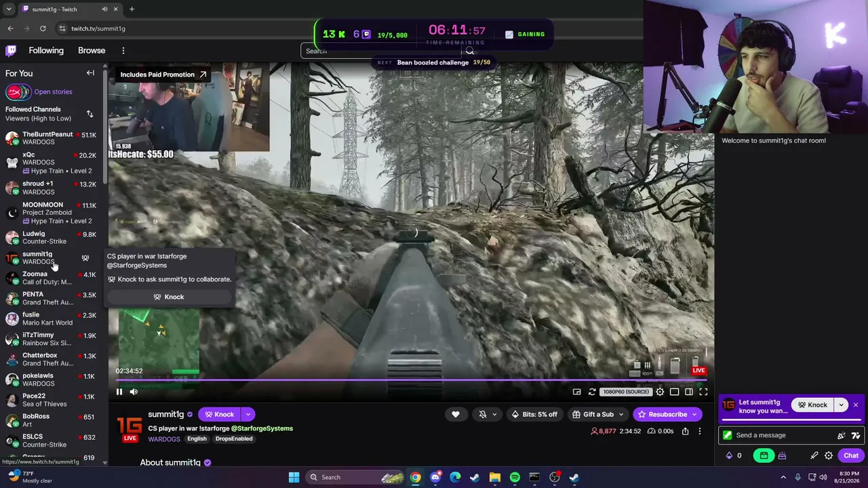This screenshot has height=488, width=868.
Task: Expand the Knock dropdown beside channel name
Action: pos(248,414)
